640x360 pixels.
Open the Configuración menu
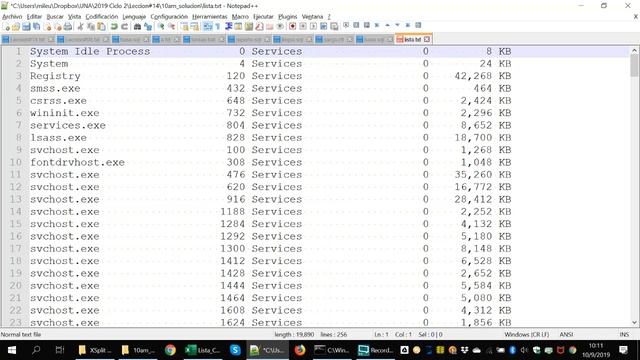169,17
